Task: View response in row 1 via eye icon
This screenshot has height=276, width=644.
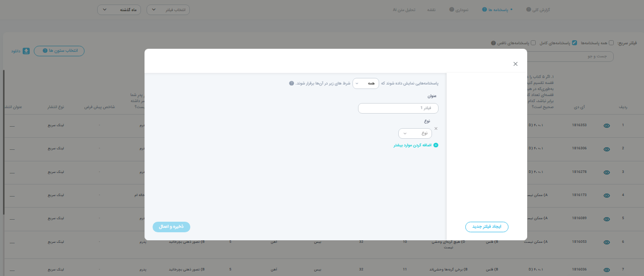Action: [607, 126]
